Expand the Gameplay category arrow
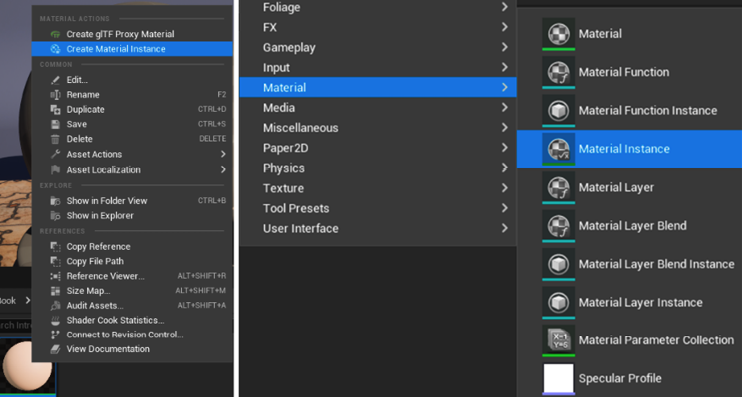The width and height of the screenshot is (742, 397). pyautogui.click(x=504, y=47)
